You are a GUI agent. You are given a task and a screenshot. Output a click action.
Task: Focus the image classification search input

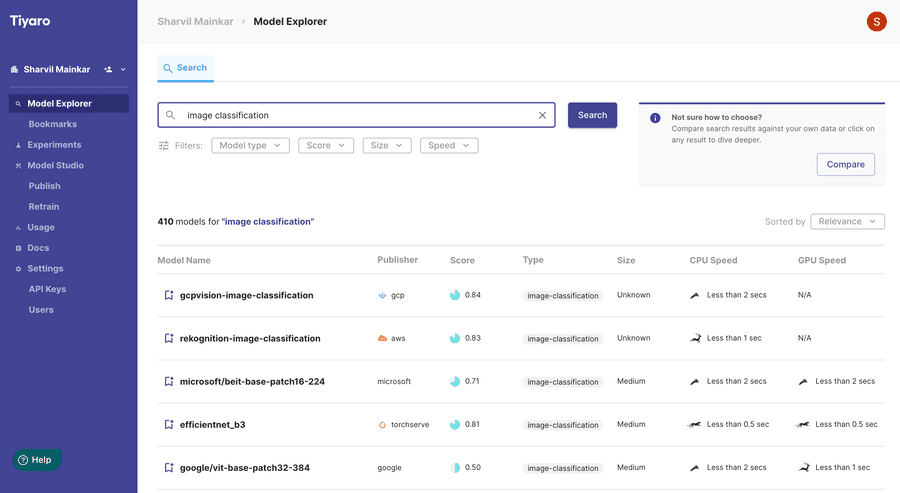point(356,115)
